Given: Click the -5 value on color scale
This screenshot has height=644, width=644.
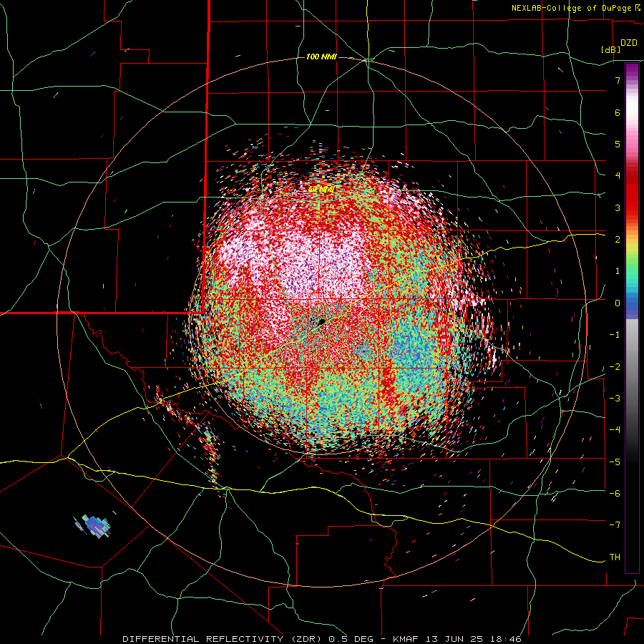Looking at the screenshot, I should click(x=615, y=462).
